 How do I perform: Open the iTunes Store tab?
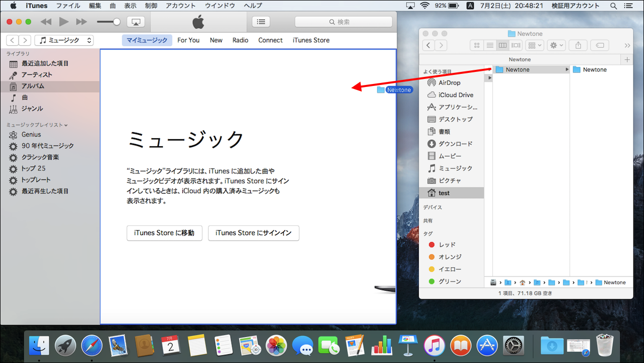[311, 40]
